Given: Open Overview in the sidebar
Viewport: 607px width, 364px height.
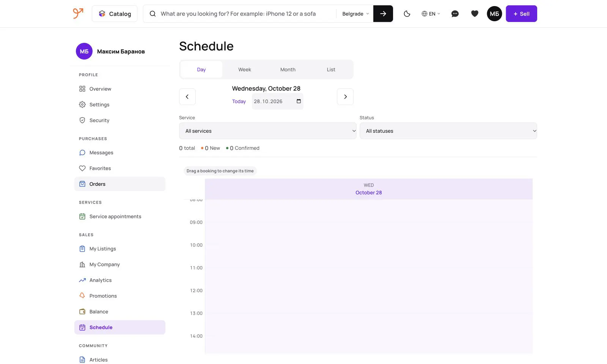Looking at the screenshot, I should (x=120, y=89).
